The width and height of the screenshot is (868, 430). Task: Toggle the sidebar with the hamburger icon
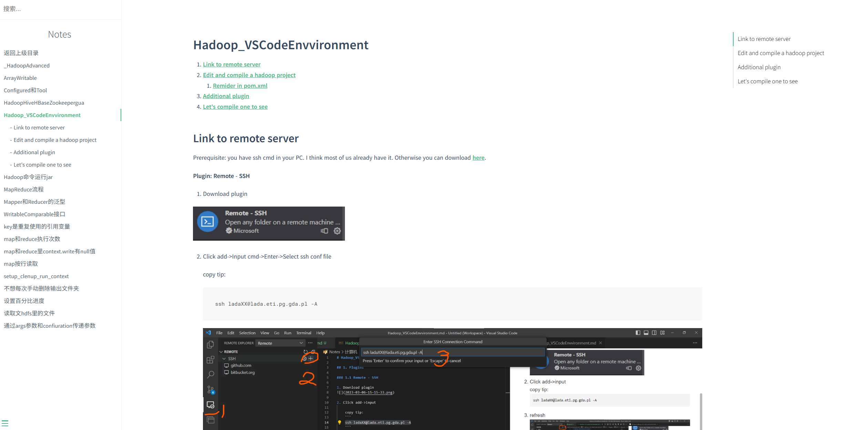click(5, 423)
